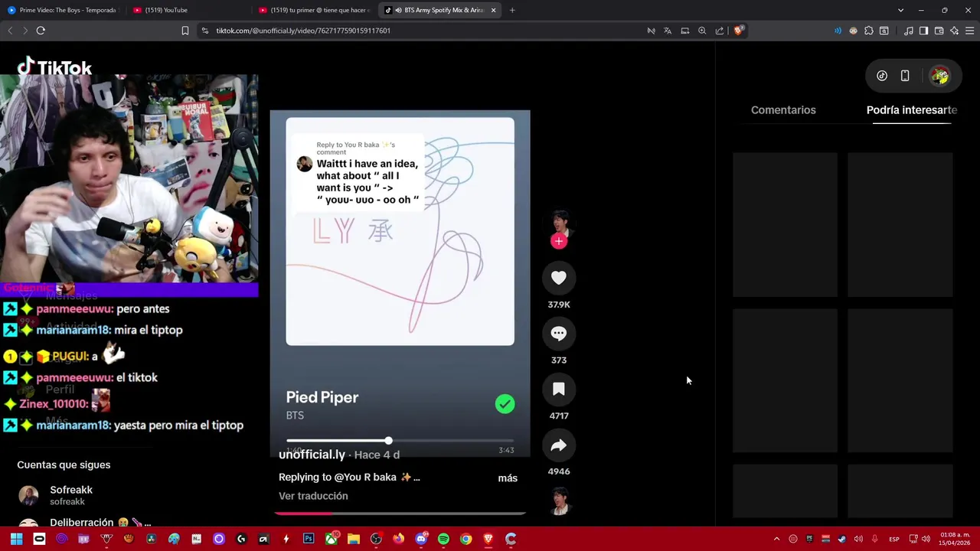Bookmark this page in the address bar
This screenshot has width=980, height=551.
tap(185, 31)
